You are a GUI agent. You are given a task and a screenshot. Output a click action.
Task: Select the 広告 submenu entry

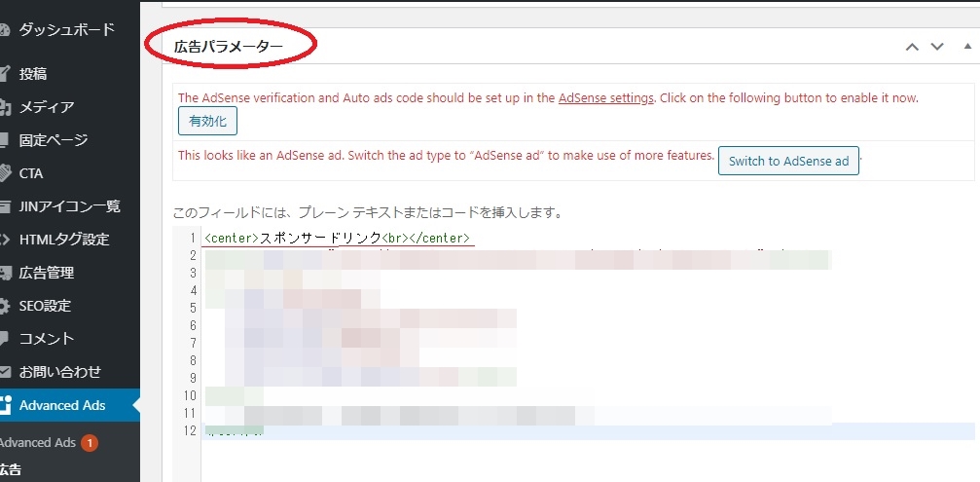[11, 470]
